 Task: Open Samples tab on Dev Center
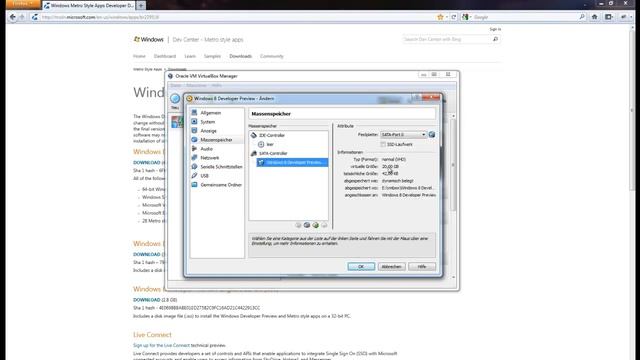212,56
